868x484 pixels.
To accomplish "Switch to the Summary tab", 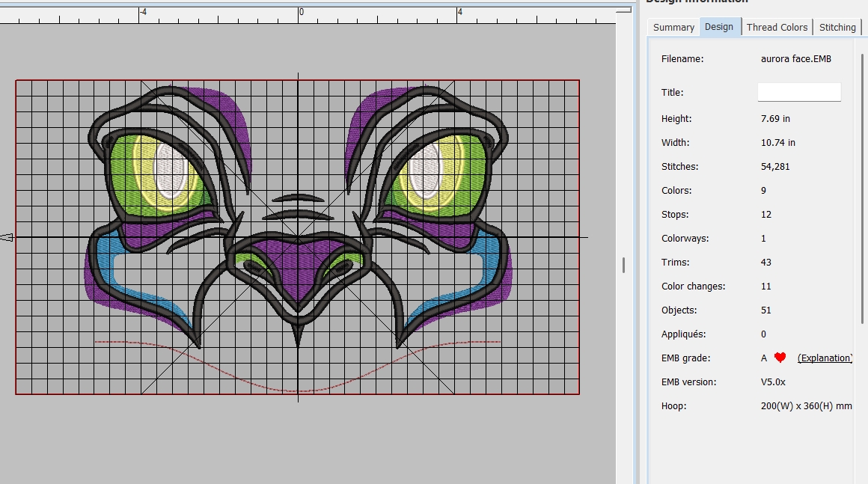I will (673, 27).
